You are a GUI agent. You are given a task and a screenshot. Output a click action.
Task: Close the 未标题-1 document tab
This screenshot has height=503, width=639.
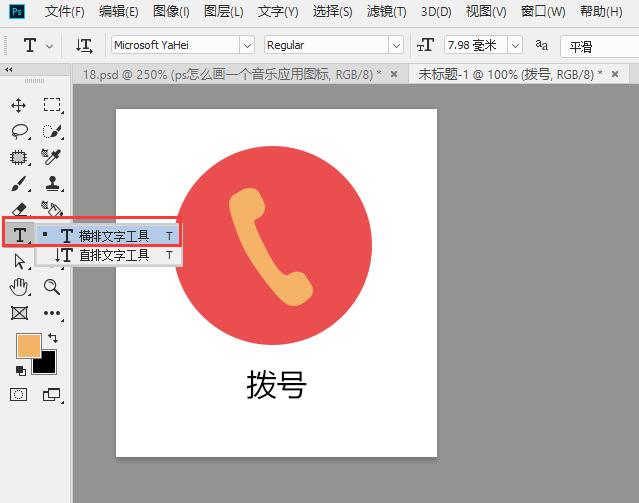615,74
